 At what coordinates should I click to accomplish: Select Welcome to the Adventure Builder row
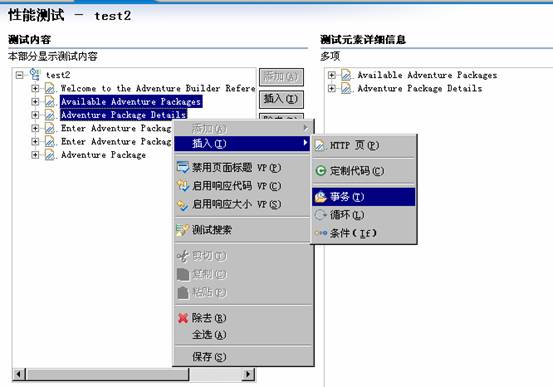pos(158,88)
